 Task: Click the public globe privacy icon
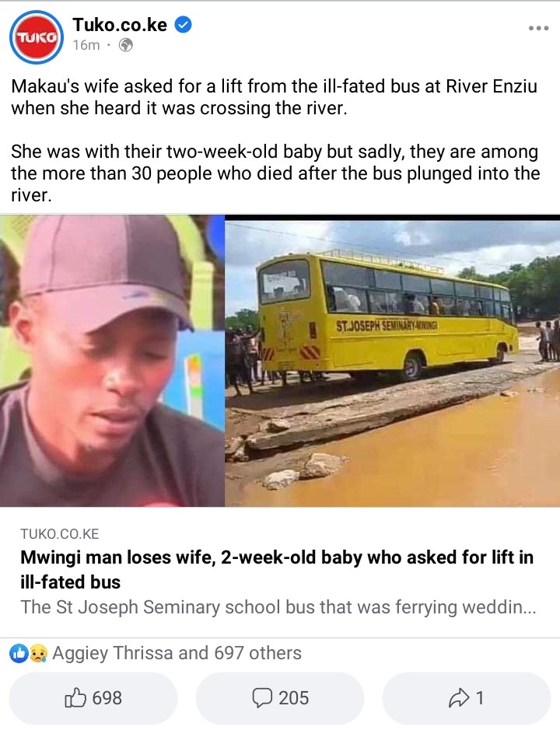click(x=126, y=45)
